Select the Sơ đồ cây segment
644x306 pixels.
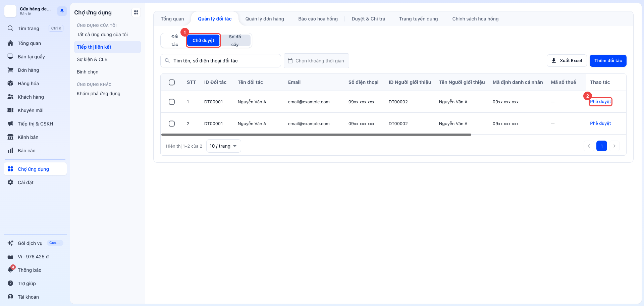pos(235,41)
